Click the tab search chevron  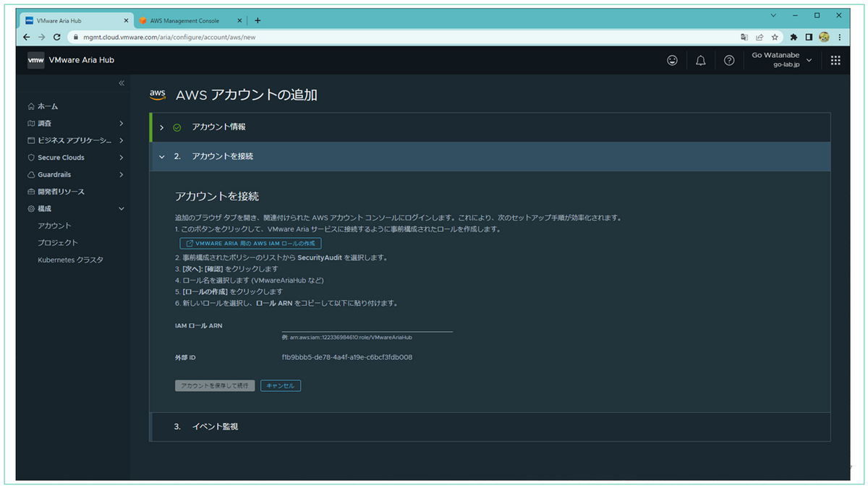pos(773,15)
